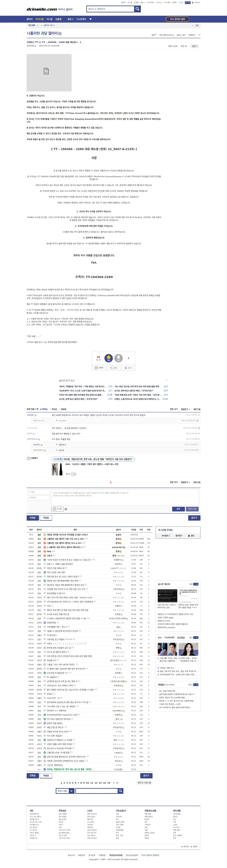This screenshot has height=868, width=227.
Task: Click the 페이지 이동 button
Action: point(144,783)
